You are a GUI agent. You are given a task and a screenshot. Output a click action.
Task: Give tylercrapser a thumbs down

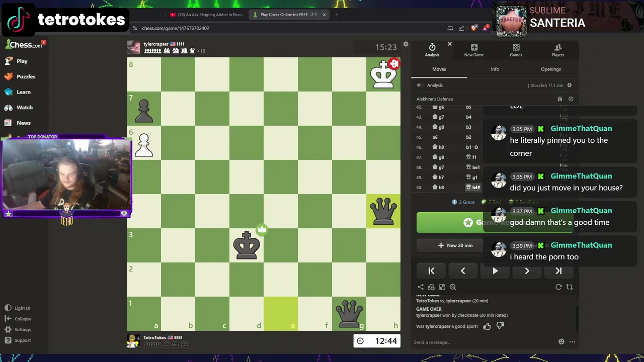[x=500, y=326]
